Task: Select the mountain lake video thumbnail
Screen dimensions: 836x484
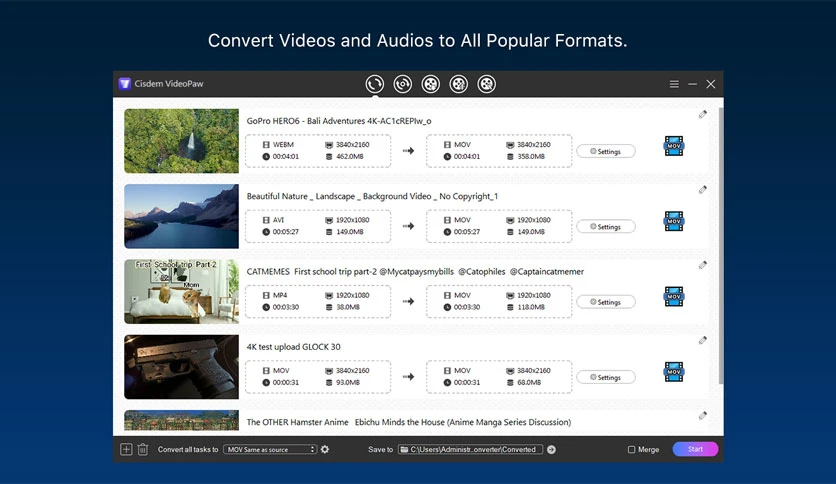Action: [181, 216]
